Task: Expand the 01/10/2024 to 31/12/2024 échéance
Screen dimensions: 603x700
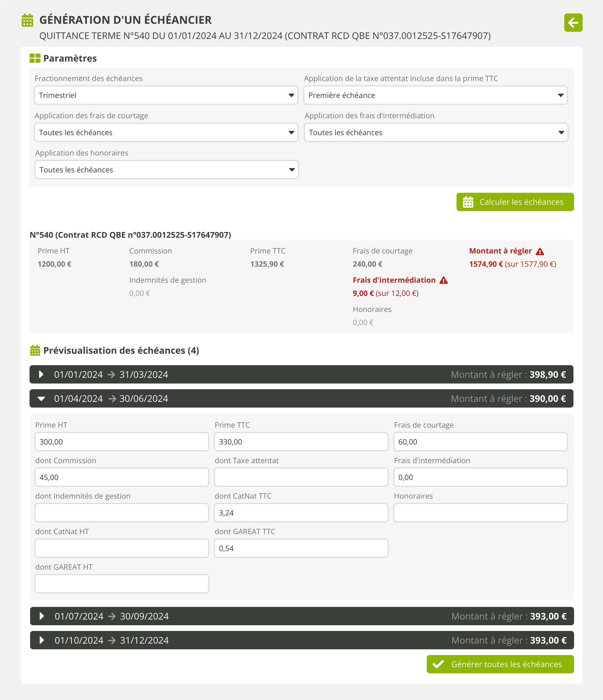Action: point(42,640)
